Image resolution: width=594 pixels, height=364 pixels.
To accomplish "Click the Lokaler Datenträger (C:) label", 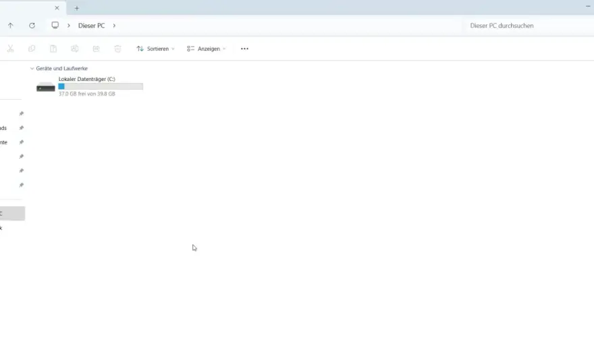I will point(87,79).
